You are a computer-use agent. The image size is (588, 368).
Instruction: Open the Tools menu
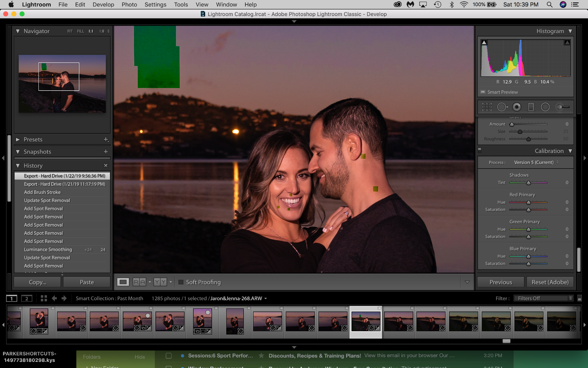[x=181, y=4]
